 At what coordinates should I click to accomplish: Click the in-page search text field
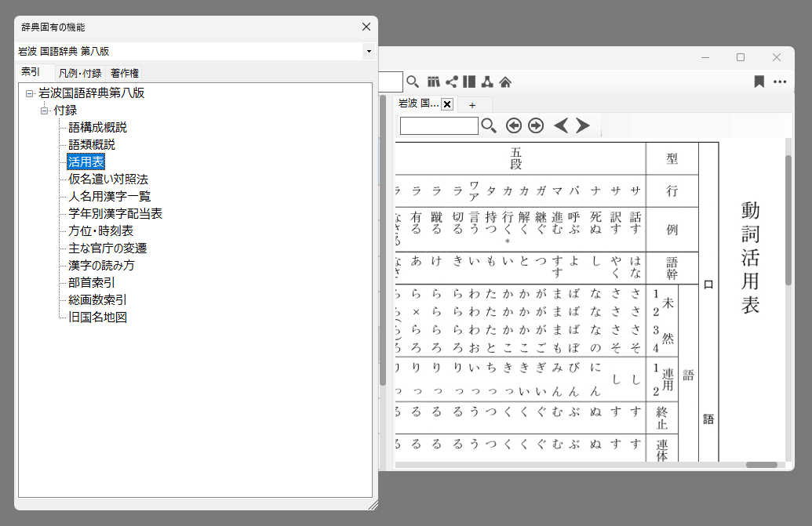(x=439, y=126)
